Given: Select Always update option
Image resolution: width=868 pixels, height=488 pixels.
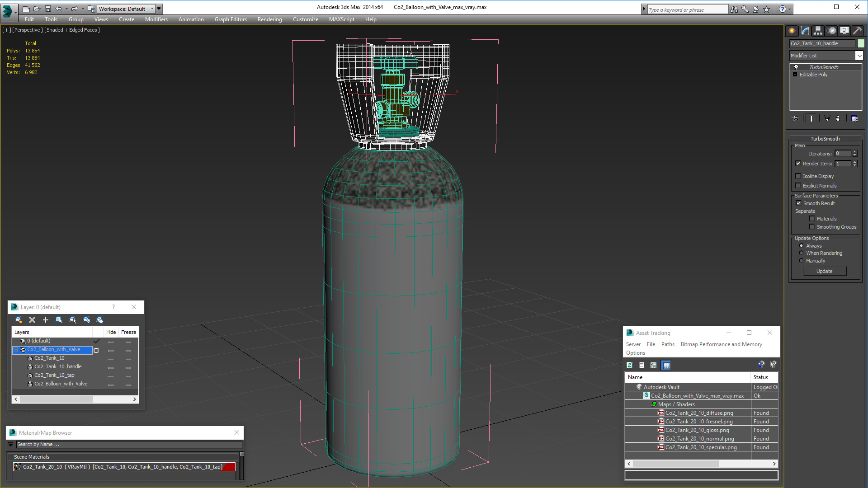Looking at the screenshot, I should pyautogui.click(x=801, y=246).
